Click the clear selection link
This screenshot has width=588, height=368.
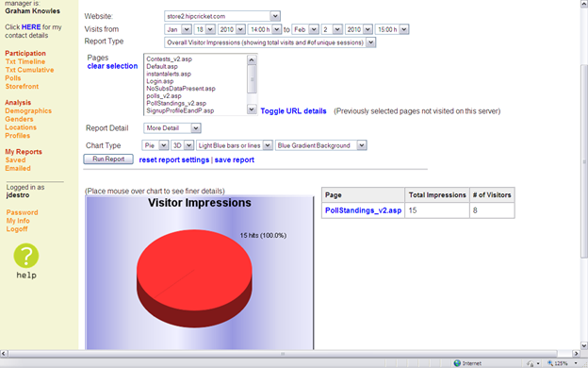112,66
